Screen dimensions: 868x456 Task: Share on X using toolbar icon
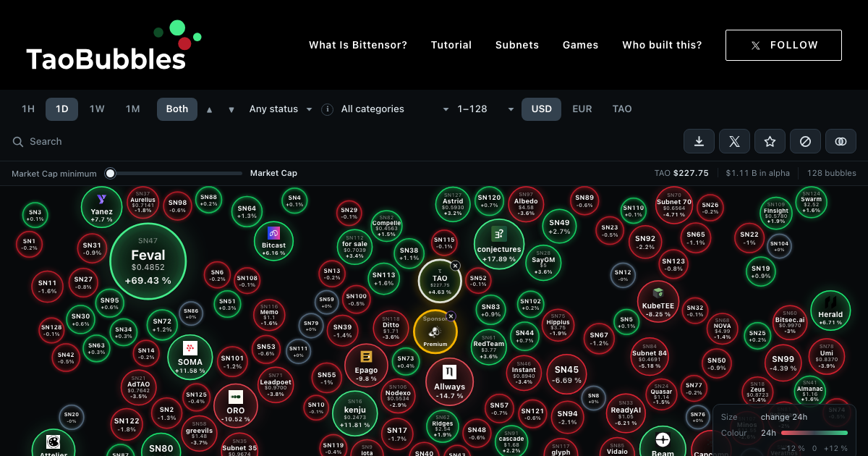coord(735,142)
